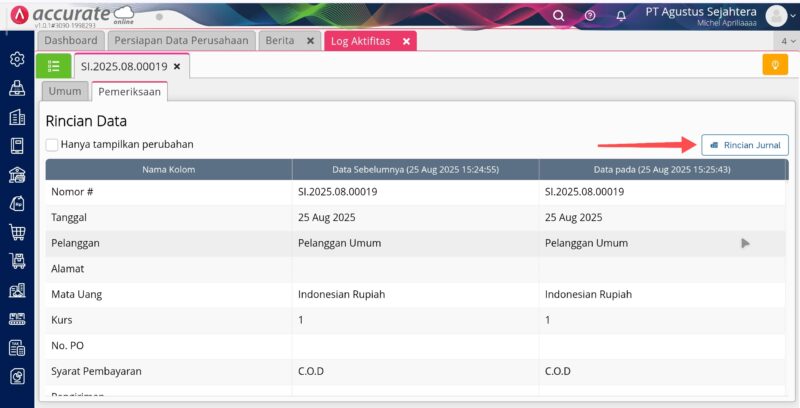Click the search magnifier icon in header

pyautogui.click(x=559, y=15)
